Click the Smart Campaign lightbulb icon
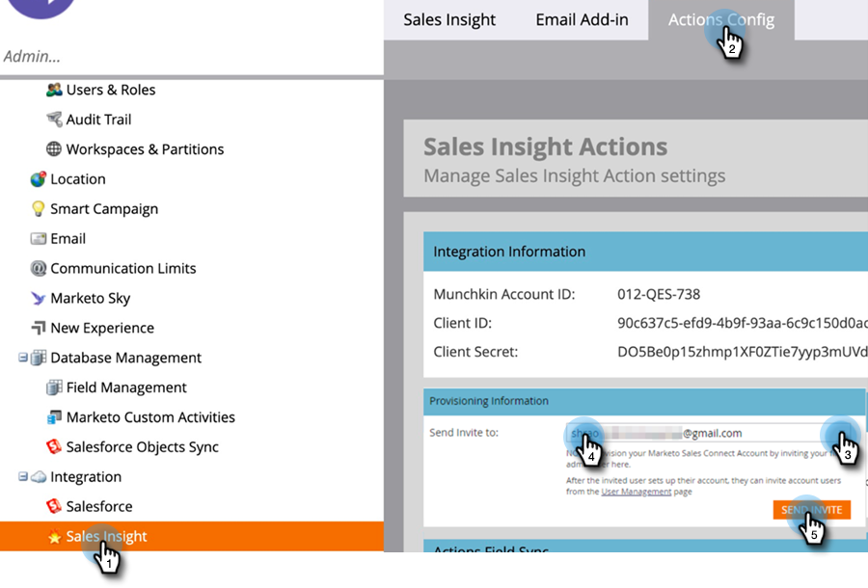This screenshot has height=588, width=868. (x=39, y=208)
